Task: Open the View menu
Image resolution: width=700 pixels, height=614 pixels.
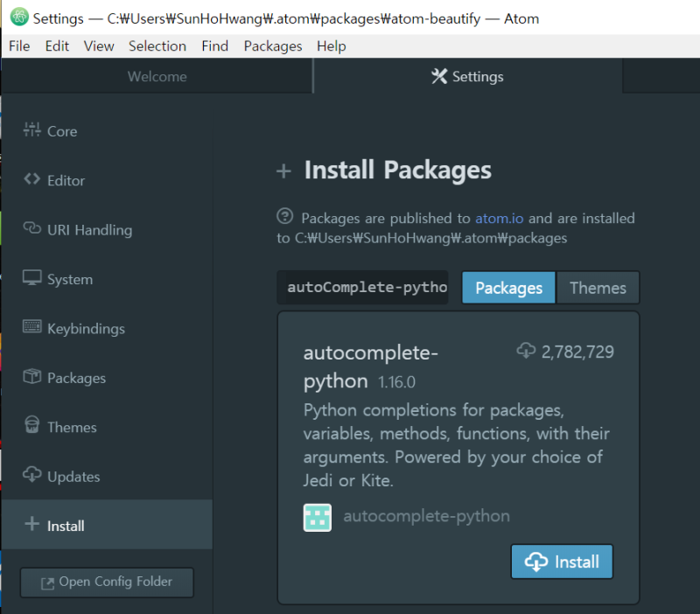Action: click(99, 46)
